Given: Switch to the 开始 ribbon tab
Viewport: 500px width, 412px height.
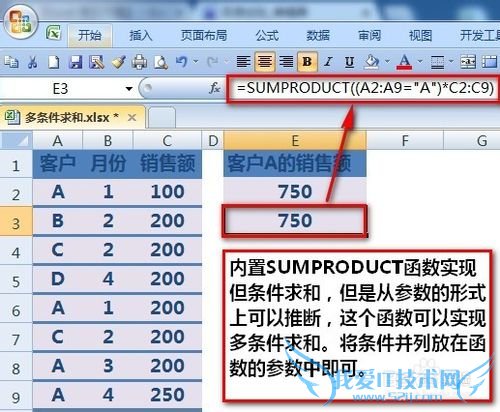Looking at the screenshot, I should coord(90,35).
